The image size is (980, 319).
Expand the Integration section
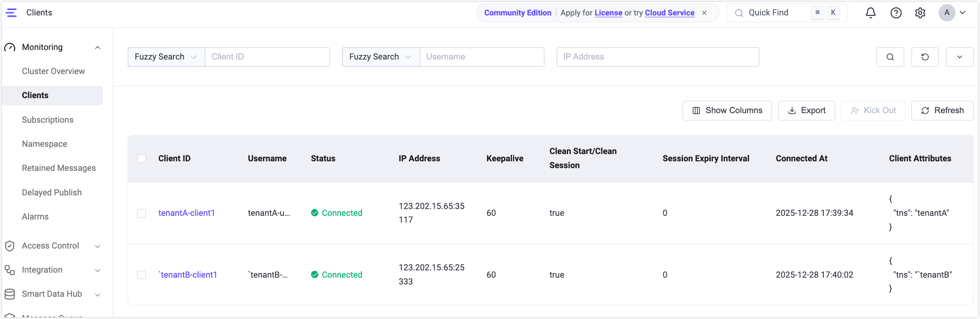coord(98,270)
